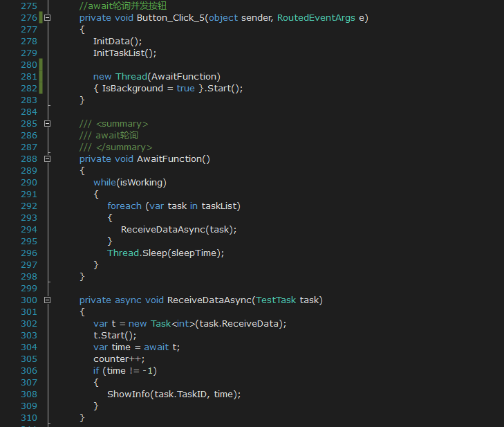
Task: Click the InitData(); call
Action: point(118,42)
